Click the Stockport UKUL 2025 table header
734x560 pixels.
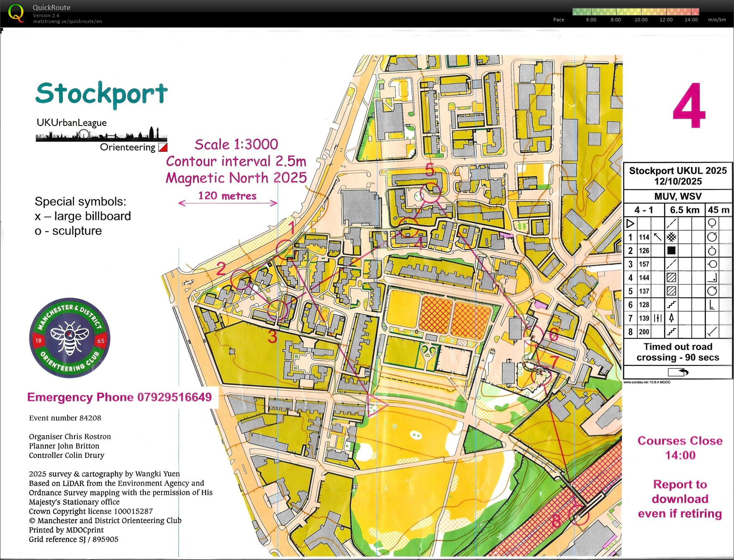[x=678, y=176]
